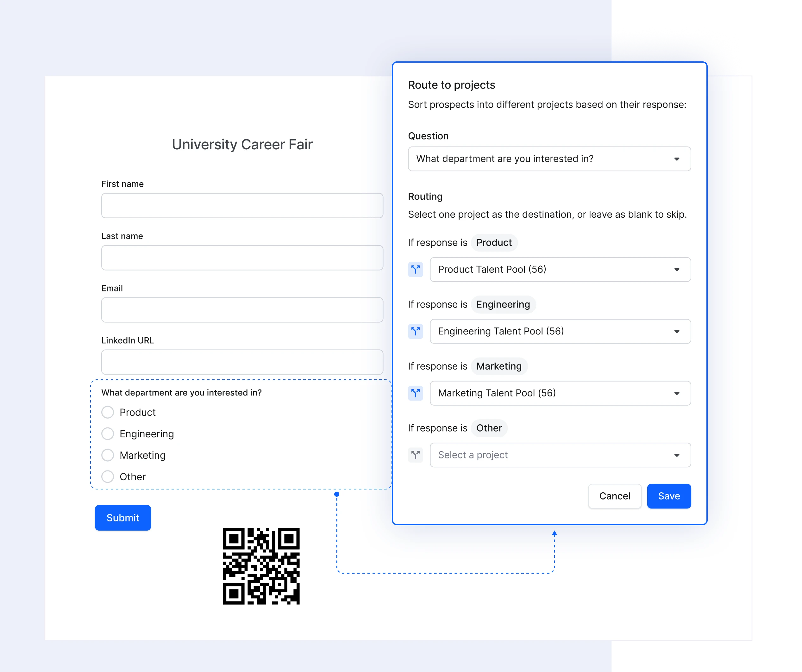Click the routing icon for Marketing Talent Pool
The image size is (802, 672).
point(416,393)
